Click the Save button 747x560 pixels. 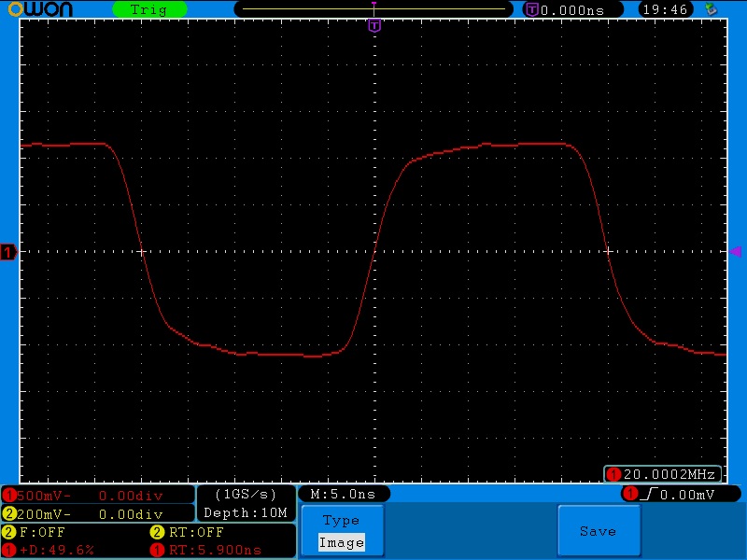599,531
